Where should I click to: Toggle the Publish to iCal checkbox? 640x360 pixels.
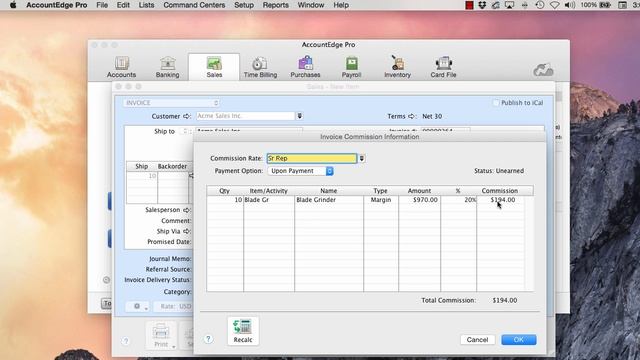coord(496,103)
